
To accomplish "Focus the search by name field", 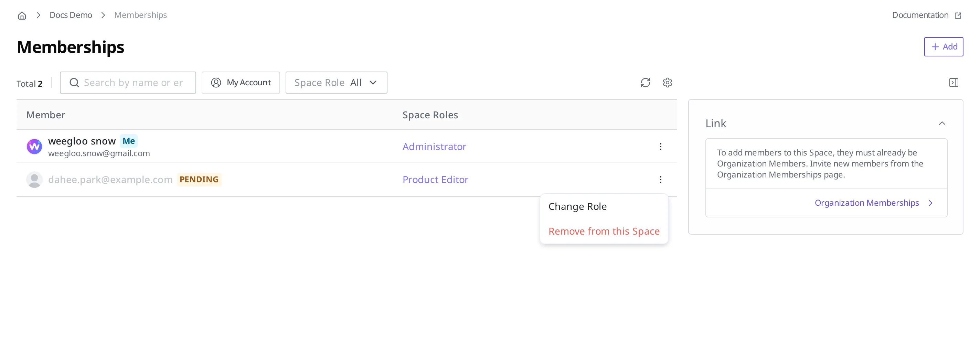I will click(128, 83).
